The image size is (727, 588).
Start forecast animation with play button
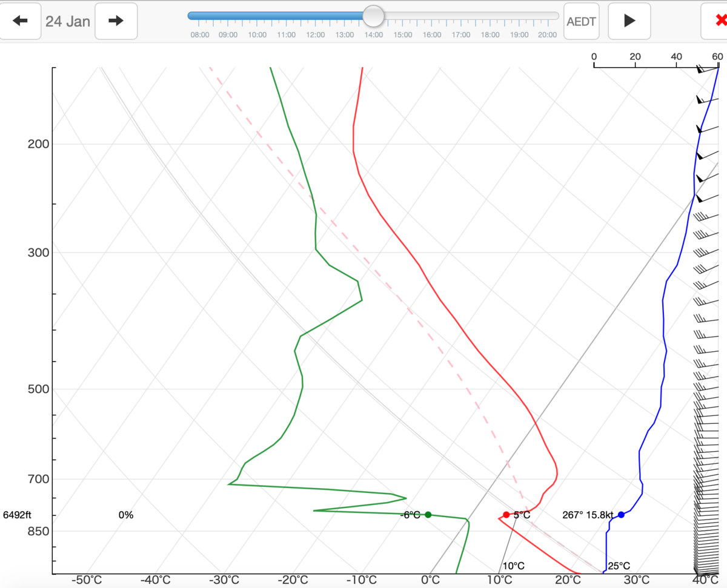pyautogui.click(x=629, y=21)
